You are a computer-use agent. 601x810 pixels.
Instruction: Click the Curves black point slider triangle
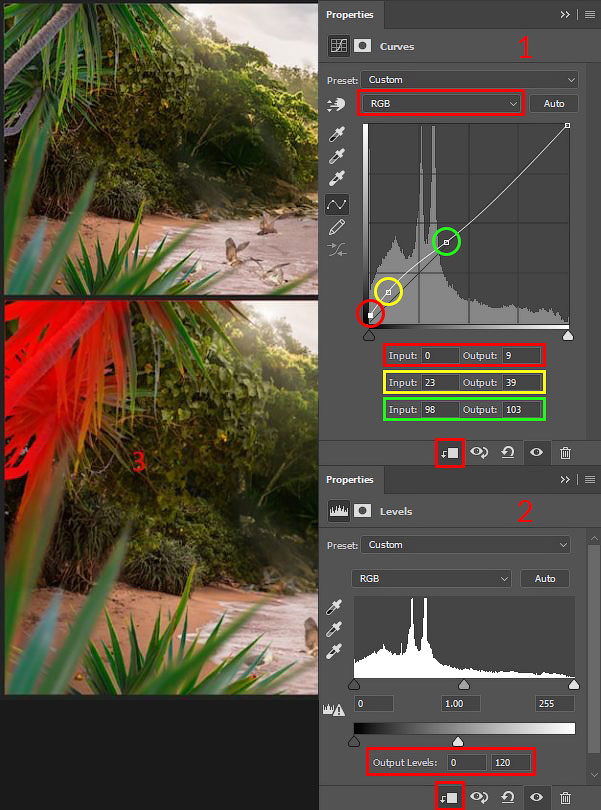368,336
